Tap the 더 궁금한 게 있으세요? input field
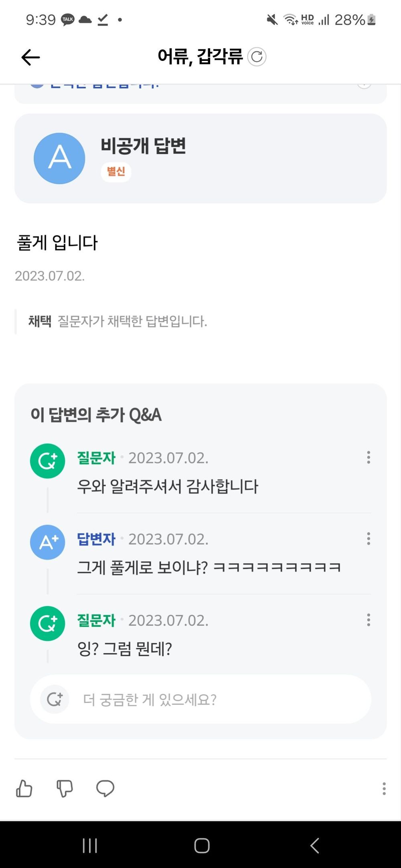The image size is (401, 868). tap(200, 699)
